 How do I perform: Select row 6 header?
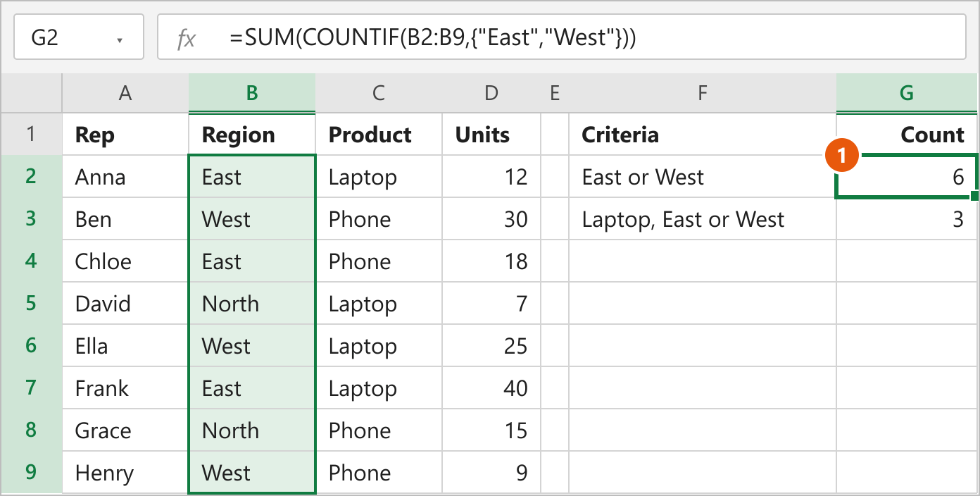(x=31, y=345)
